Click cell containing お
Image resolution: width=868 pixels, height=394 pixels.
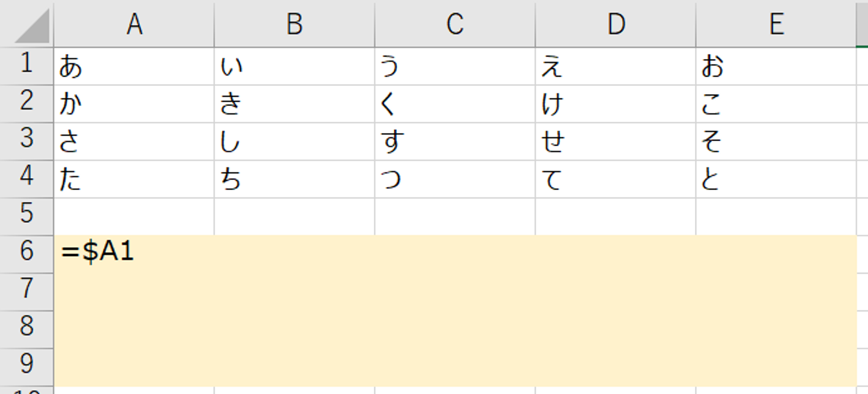point(776,66)
